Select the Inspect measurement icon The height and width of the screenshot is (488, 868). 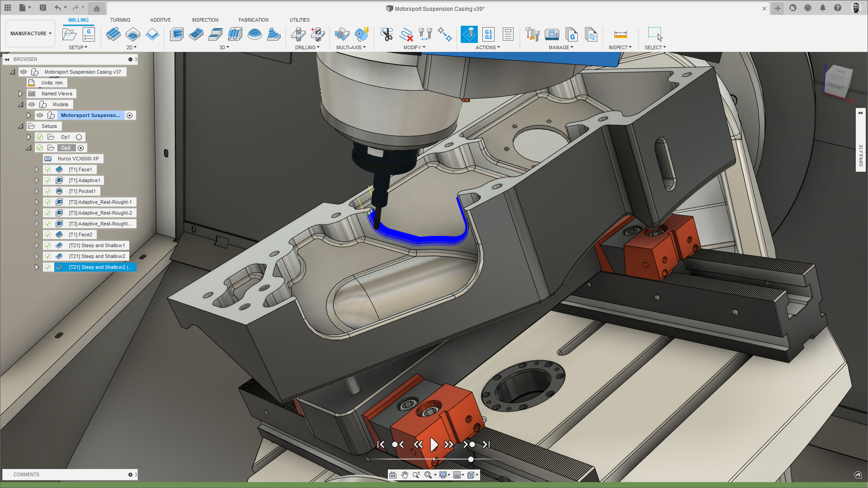pos(621,34)
